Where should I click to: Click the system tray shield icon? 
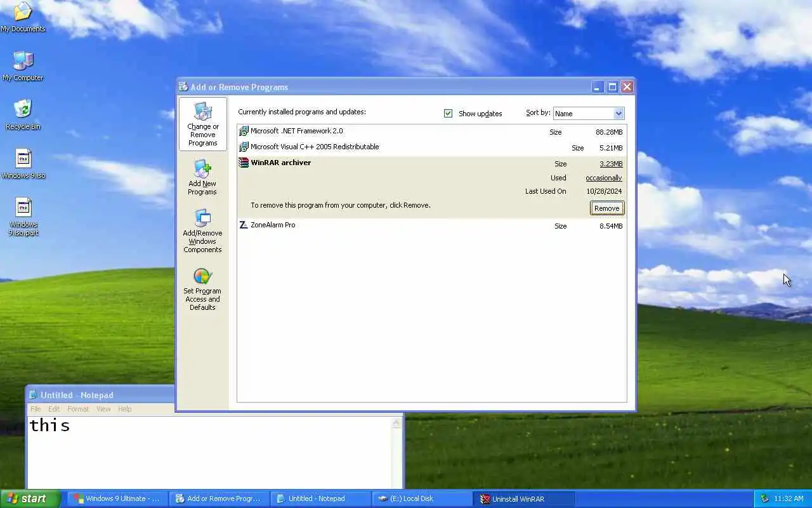pos(764,498)
